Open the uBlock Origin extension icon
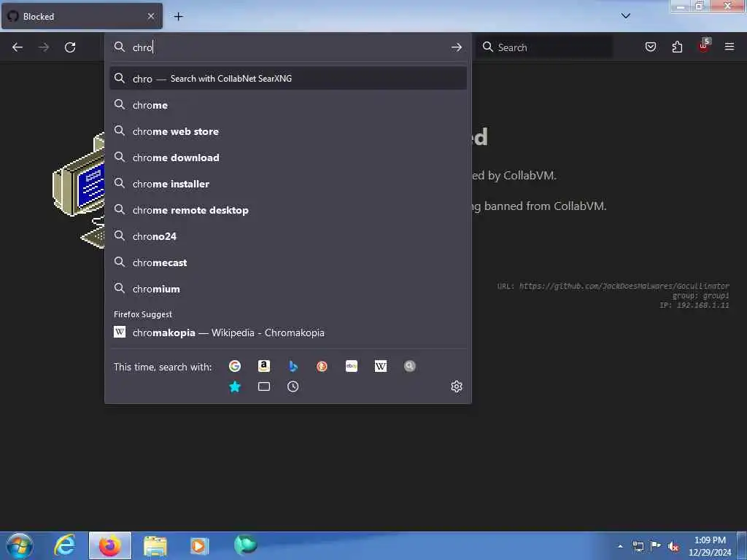Viewport: 747px width, 560px height. (704, 46)
